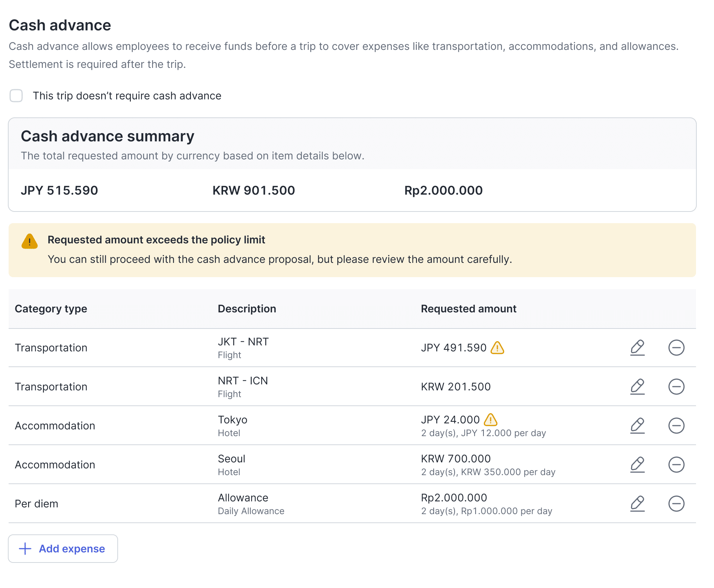The image size is (714, 588).
Task: Click warning icon beside JPY 491.590
Action: click(497, 348)
